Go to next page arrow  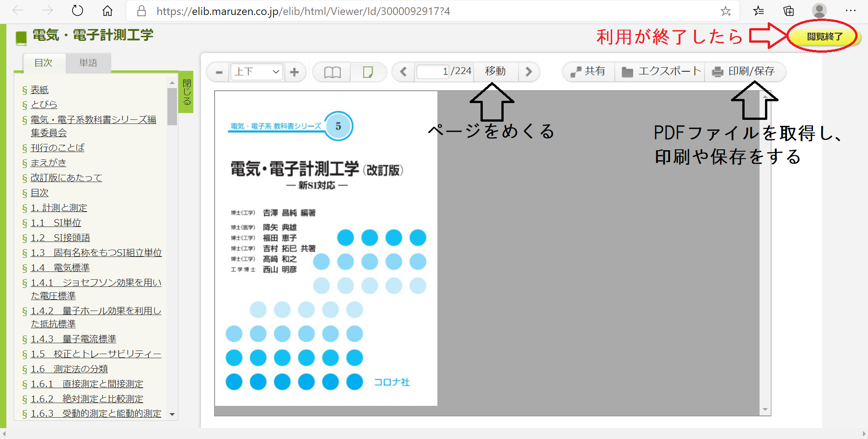click(529, 72)
